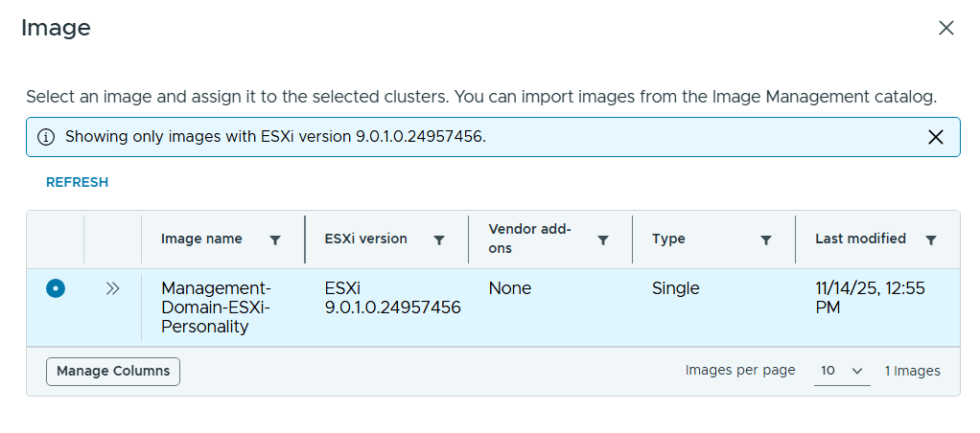Open the Manage Columns button

(113, 372)
